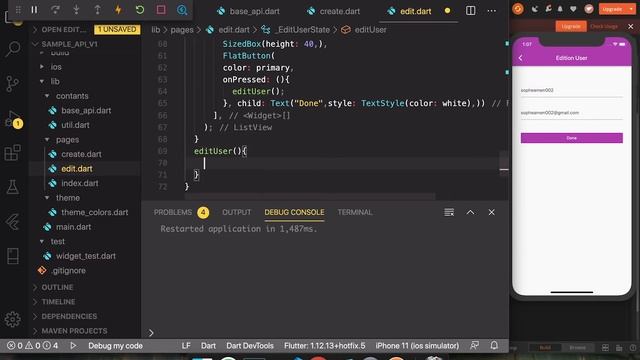The width and height of the screenshot is (640, 360).
Task: Select the iPhone 11 device in status bar
Action: tap(417, 346)
